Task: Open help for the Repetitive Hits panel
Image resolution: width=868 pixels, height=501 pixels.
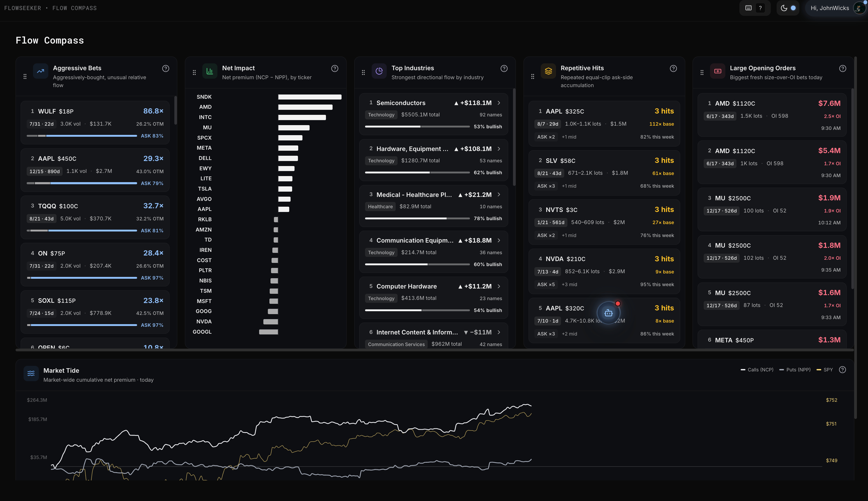Action: click(x=674, y=68)
